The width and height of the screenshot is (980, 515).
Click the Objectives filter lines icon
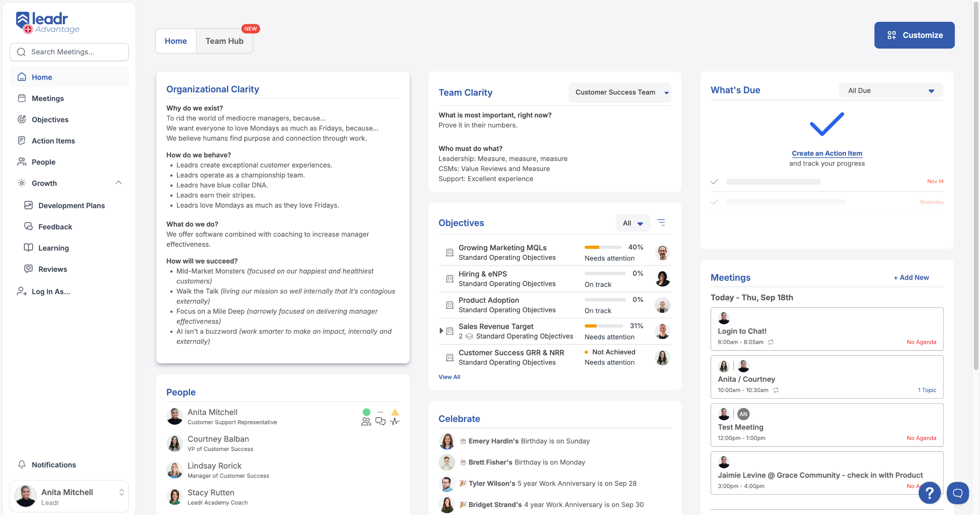(x=661, y=222)
